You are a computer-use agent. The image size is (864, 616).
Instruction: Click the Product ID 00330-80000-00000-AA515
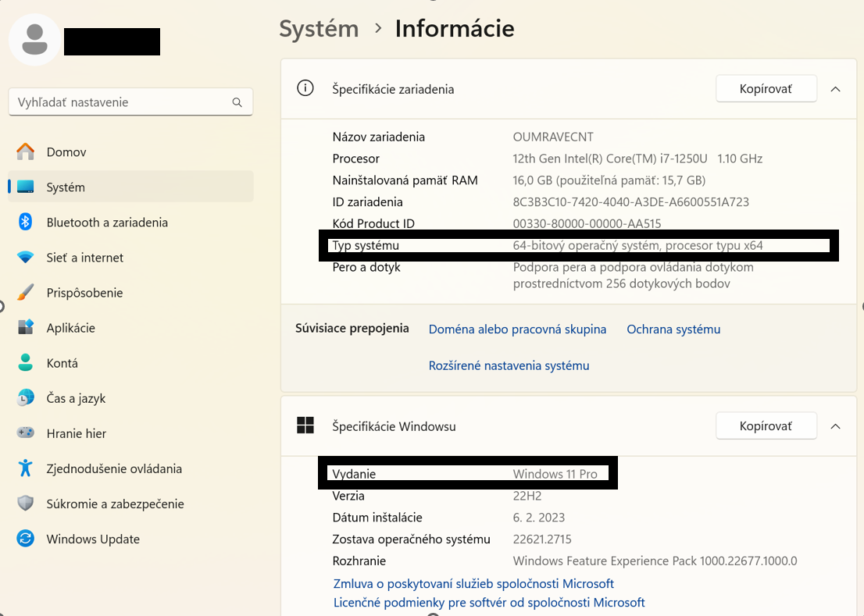coord(587,223)
